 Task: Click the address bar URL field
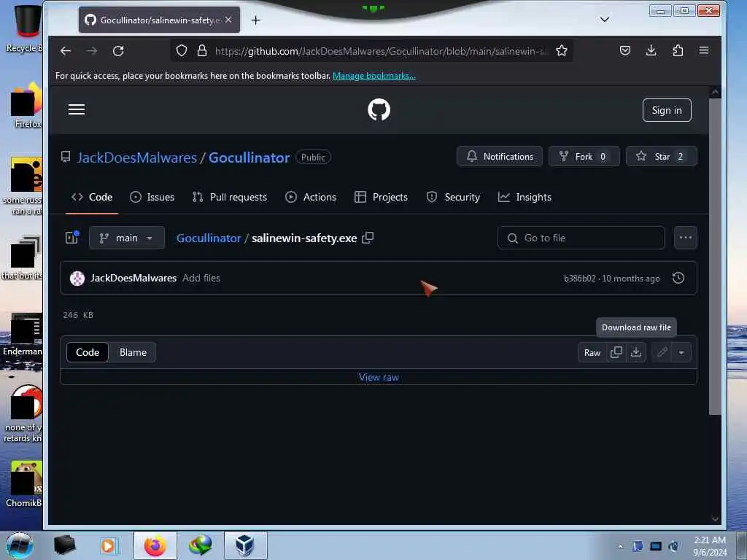point(381,51)
